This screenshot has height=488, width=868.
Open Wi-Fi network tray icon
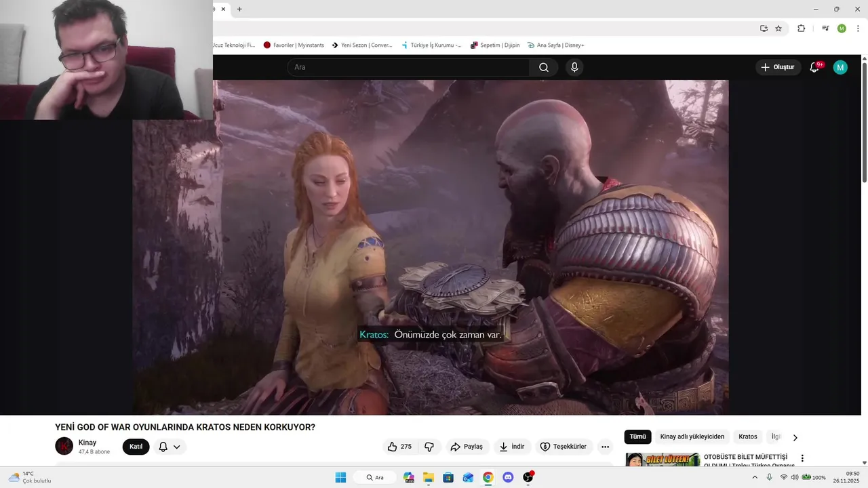tap(784, 477)
